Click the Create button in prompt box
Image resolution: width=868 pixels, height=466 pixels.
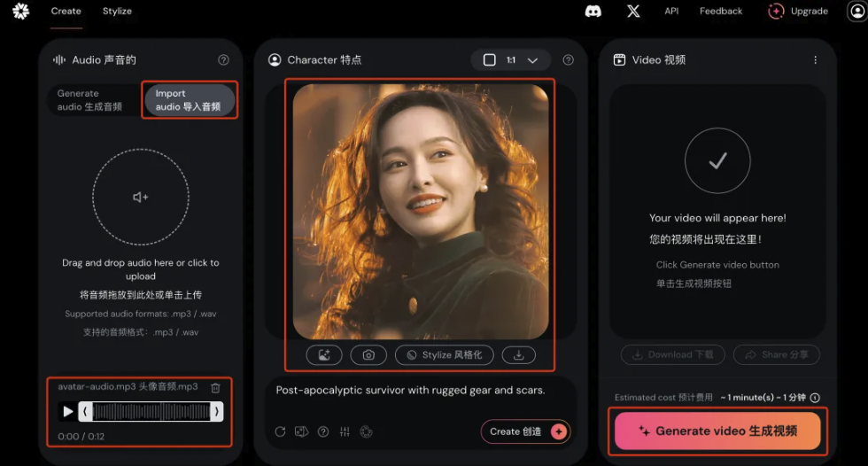click(525, 431)
